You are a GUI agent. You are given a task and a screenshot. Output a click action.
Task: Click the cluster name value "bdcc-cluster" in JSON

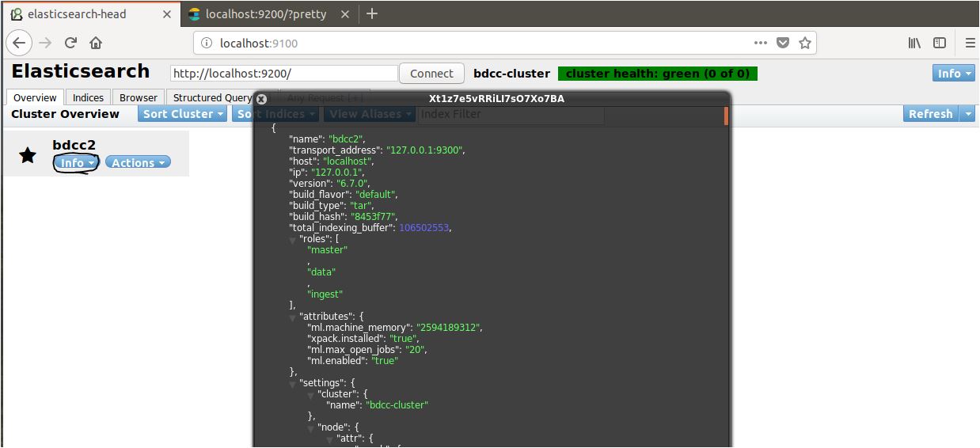(x=397, y=404)
